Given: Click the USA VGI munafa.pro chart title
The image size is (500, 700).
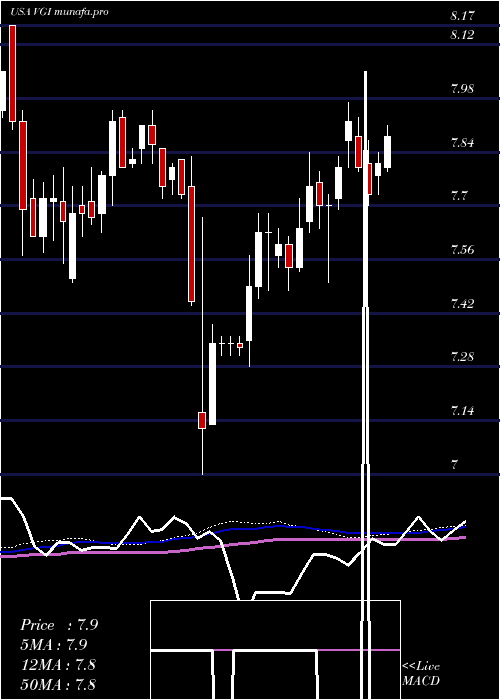Looking at the screenshot, I should (60, 12).
